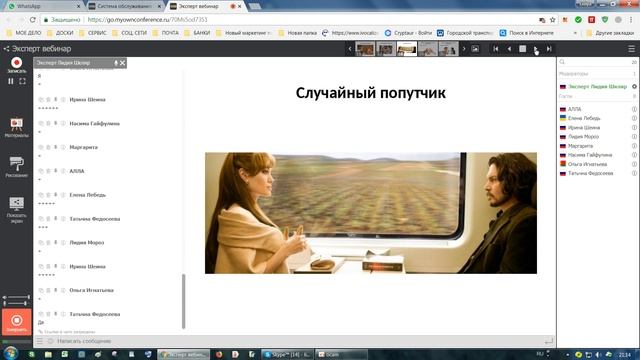The width and height of the screenshot is (640, 360).
Task: Open info icon for Татьяна Федосеева participant
Action: click(x=634, y=173)
